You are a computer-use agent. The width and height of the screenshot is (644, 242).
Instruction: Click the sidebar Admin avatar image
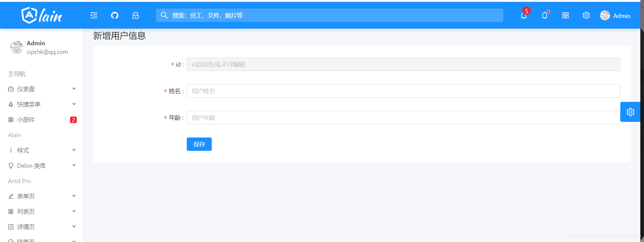click(16, 47)
